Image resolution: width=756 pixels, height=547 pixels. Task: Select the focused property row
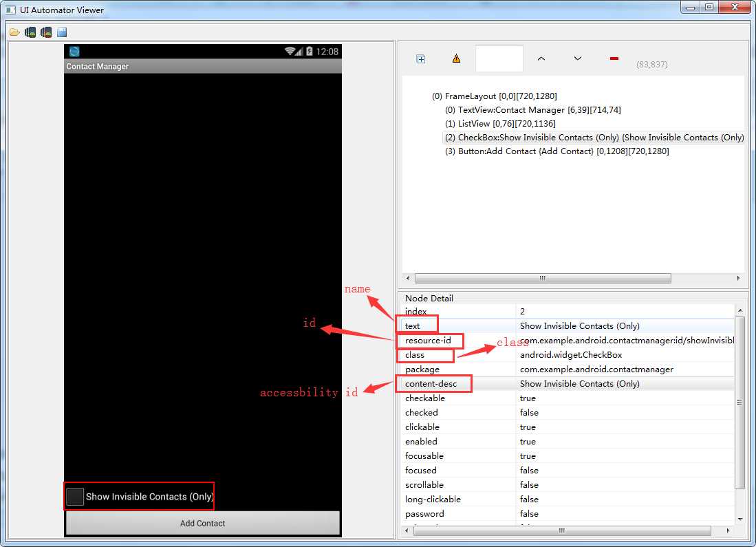tap(568, 471)
